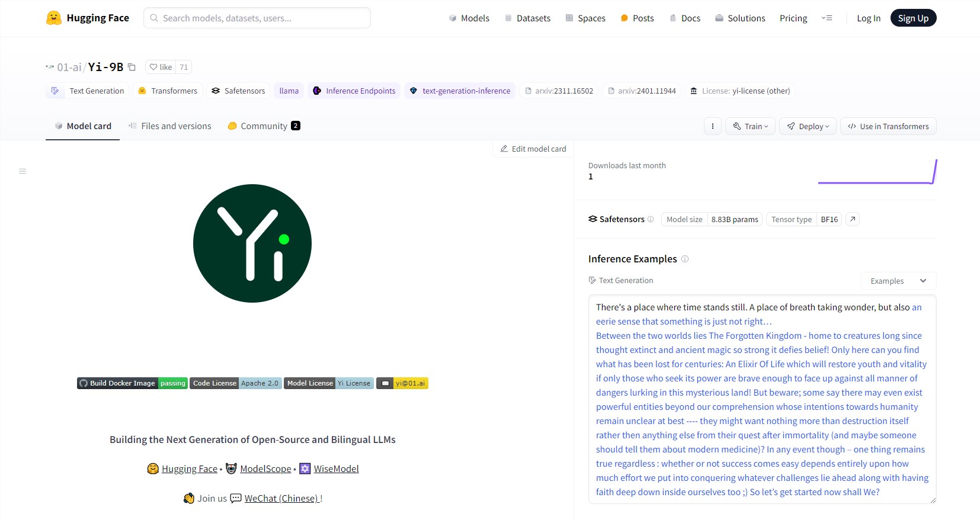The height and width of the screenshot is (520, 980).
Task: Click the Log In link
Action: [869, 18]
